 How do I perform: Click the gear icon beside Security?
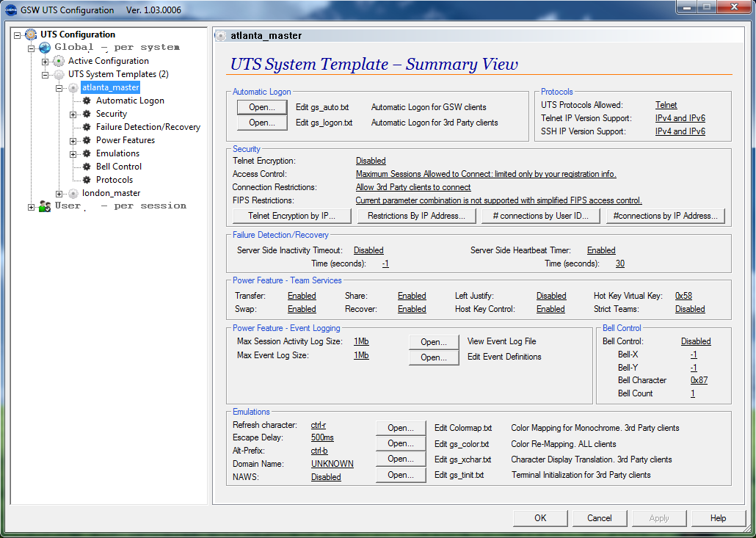click(87, 114)
